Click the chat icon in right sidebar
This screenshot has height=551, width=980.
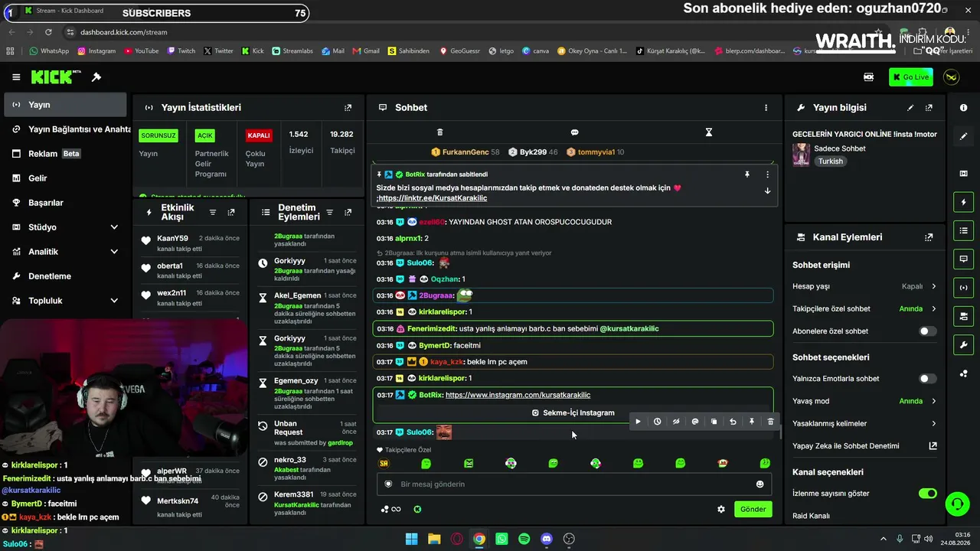pos(963,259)
